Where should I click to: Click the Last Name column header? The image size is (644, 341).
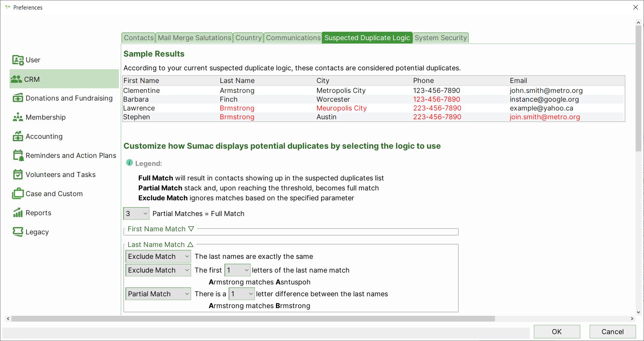coord(268,81)
